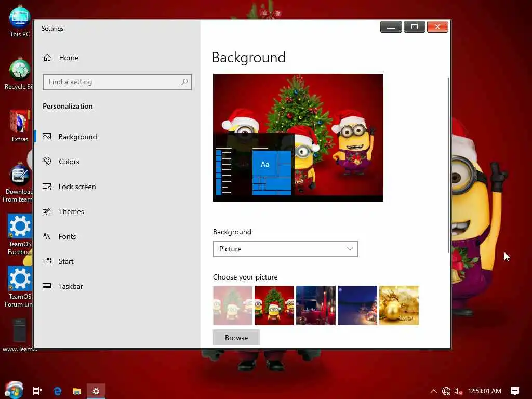Select Themes in Personalization menu

click(71, 211)
